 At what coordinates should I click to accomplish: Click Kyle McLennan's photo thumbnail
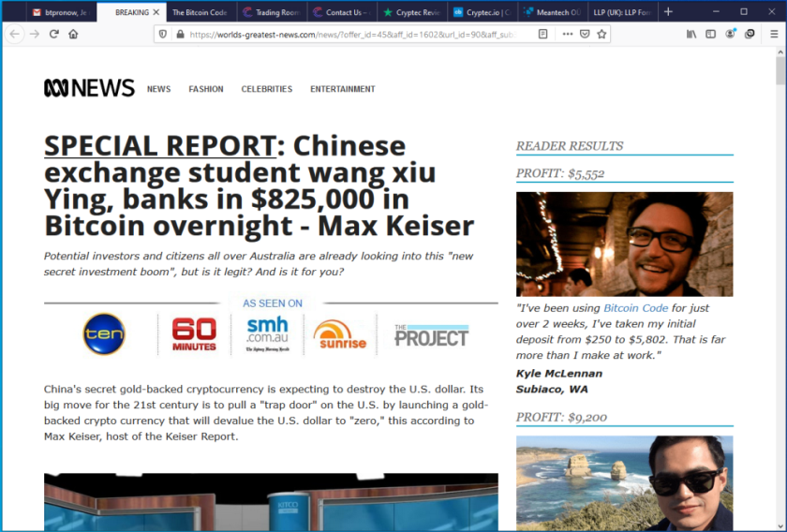tap(624, 244)
